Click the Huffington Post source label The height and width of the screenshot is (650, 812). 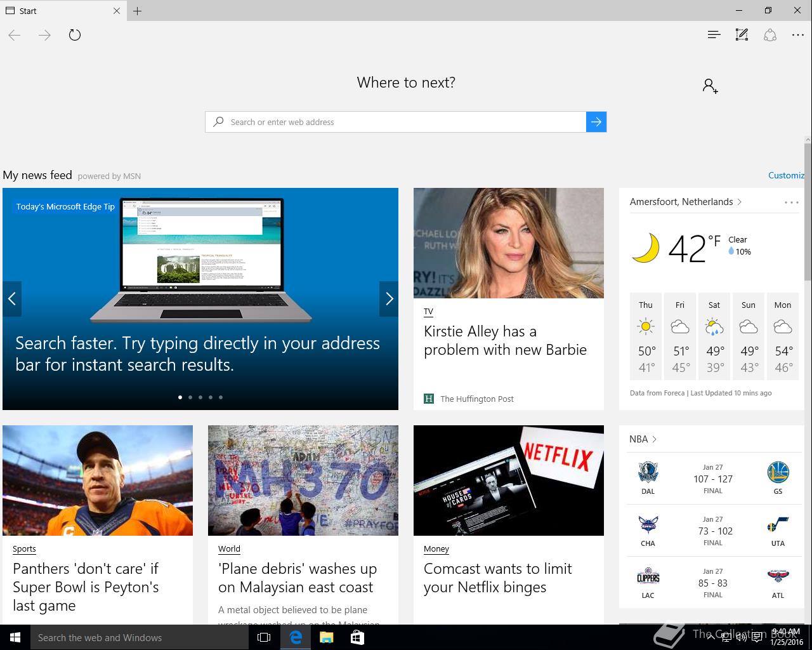(x=477, y=399)
